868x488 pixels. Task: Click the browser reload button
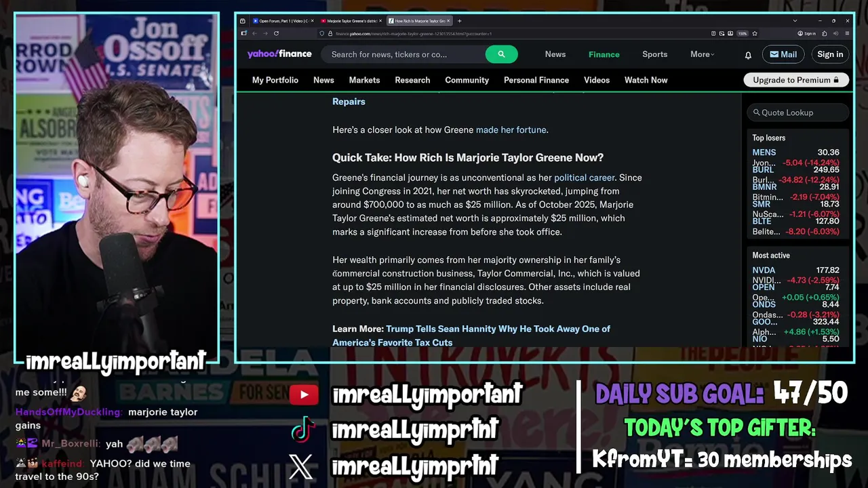pos(276,33)
